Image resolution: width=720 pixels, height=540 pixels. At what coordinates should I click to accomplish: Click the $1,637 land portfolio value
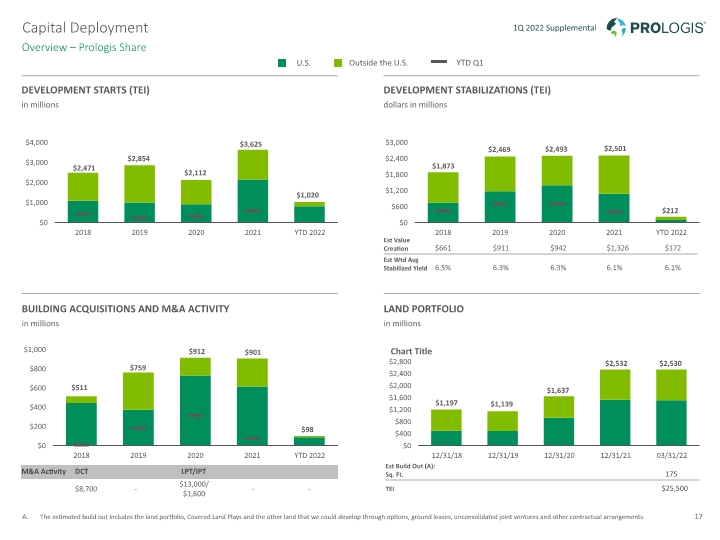click(558, 390)
